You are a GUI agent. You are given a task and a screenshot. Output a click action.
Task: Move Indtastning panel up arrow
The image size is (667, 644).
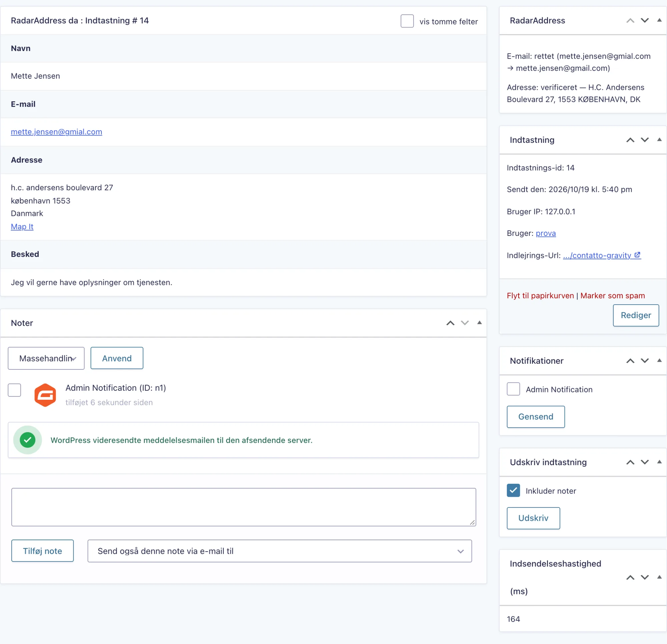coord(630,140)
